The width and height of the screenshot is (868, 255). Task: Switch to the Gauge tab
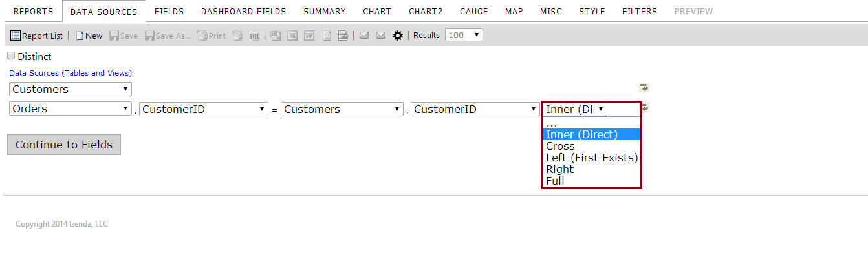pyautogui.click(x=474, y=11)
